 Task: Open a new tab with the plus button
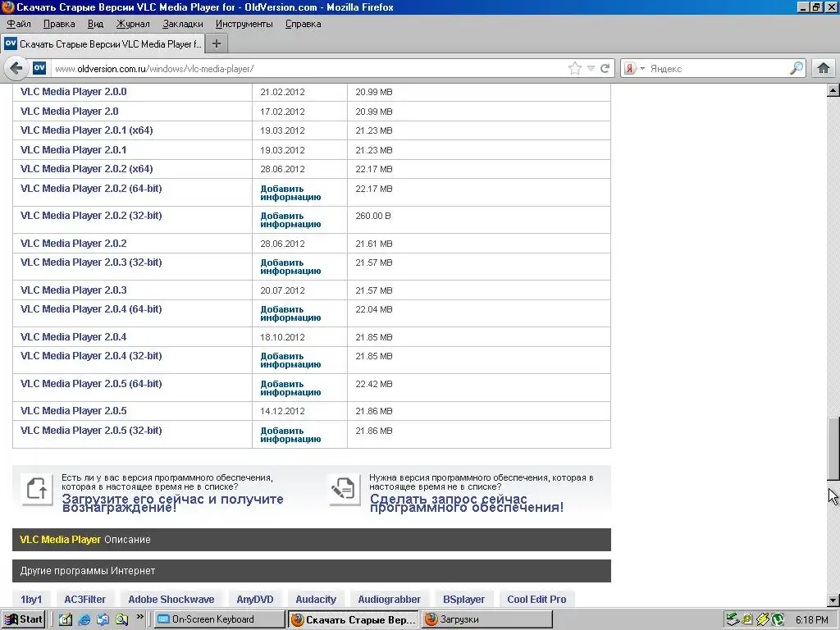(217, 44)
